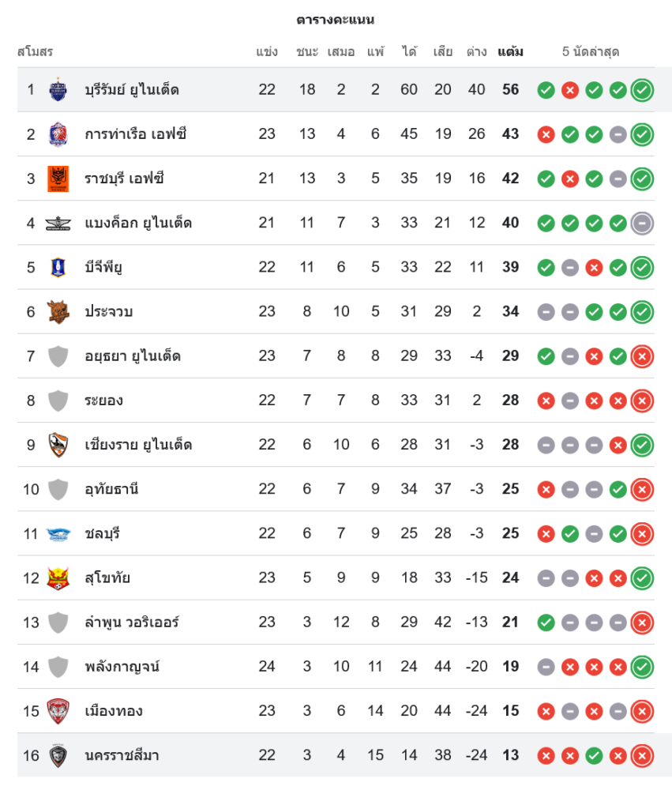Click the ชลบุรี shark logo
Screen dimensions: 672x790
point(58,533)
